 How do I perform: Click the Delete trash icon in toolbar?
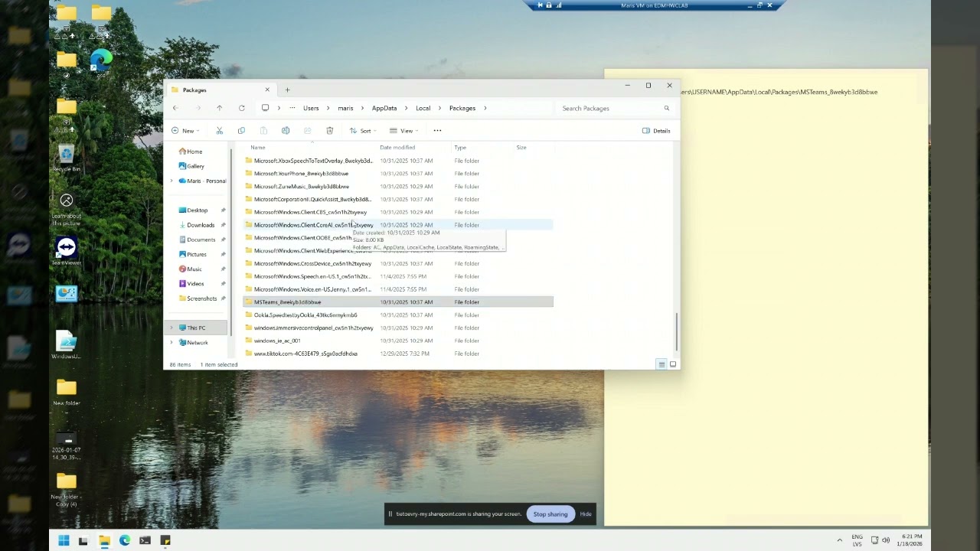[x=329, y=131]
